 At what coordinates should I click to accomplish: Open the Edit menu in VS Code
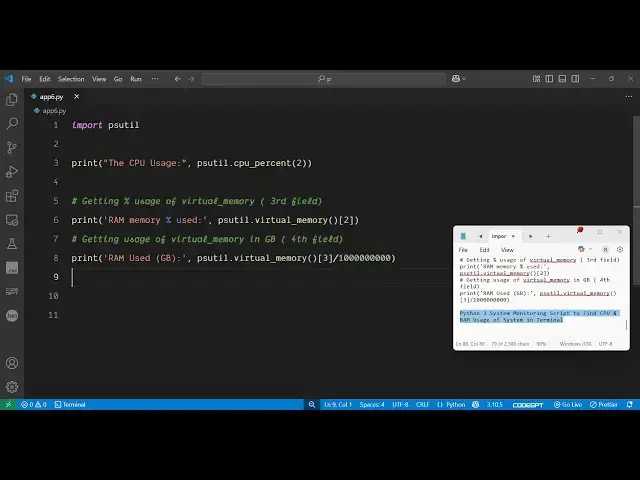point(44,79)
